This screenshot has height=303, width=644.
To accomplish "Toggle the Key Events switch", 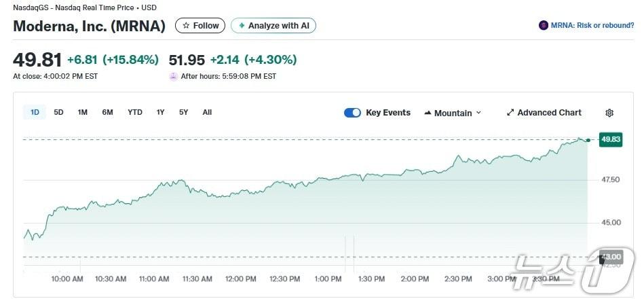I will pos(352,113).
